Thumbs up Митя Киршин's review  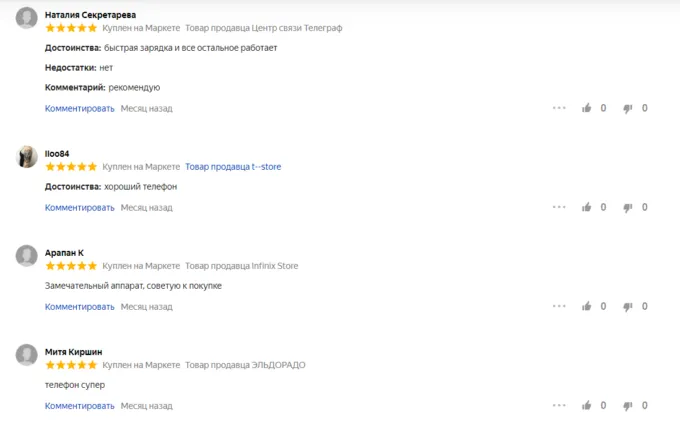pyautogui.click(x=587, y=405)
